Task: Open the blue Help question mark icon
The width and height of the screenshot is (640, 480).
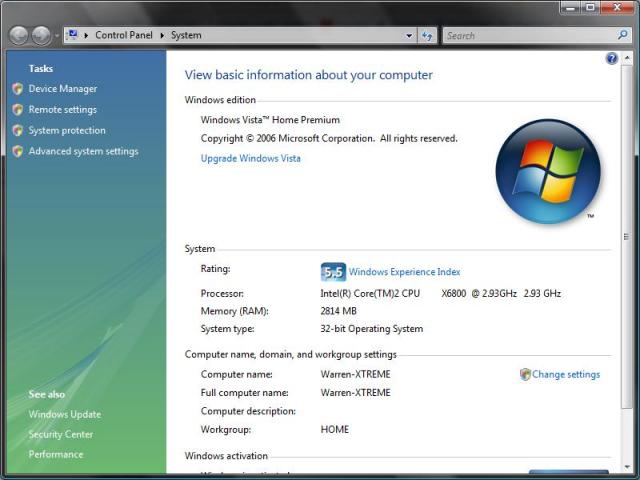Action: (611, 58)
